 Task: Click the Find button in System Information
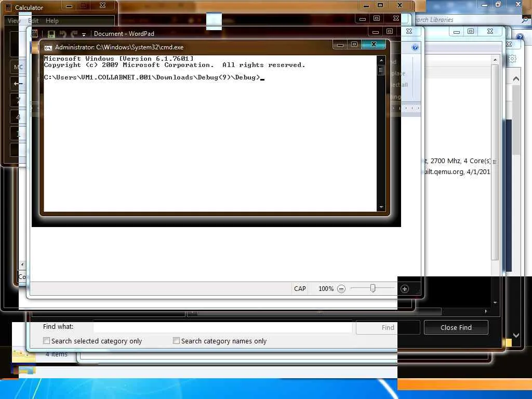[388, 328]
